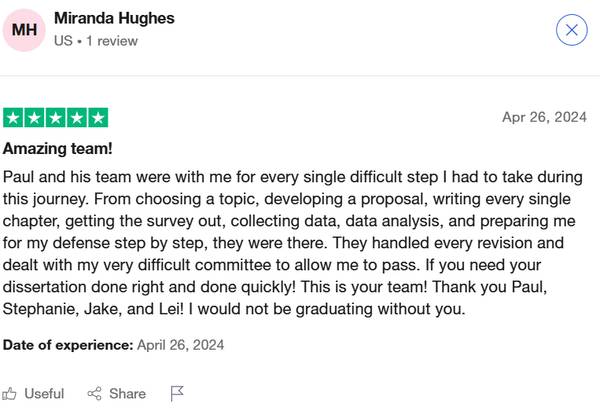Close the review with the X button

tap(571, 30)
